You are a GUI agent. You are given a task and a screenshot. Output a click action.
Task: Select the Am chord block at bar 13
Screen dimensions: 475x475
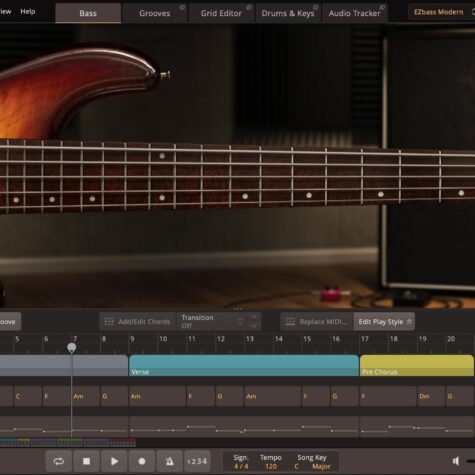[273, 396]
